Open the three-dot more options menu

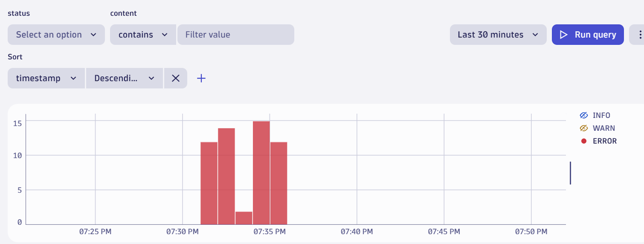pyautogui.click(x=640, y=35)
